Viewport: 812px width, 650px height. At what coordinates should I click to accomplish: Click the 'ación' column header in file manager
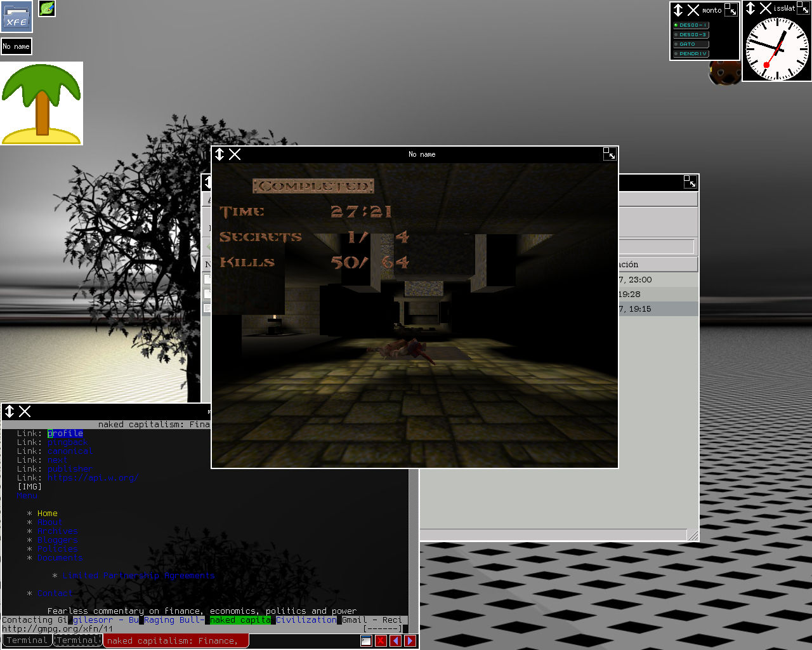pos(658,264)
